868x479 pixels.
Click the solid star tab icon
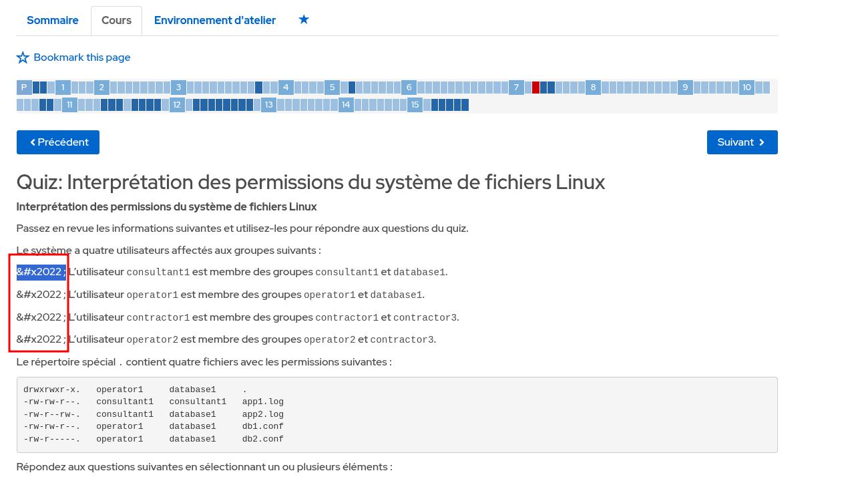pyautogui.click(x=304, y=19)
